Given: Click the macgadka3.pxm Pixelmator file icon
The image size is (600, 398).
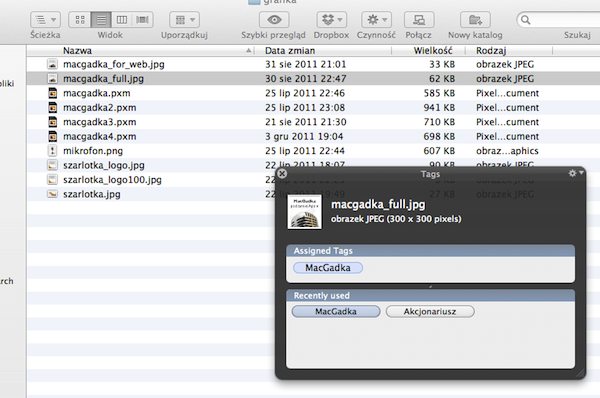Looking at the screenshot, I should (52, 122).
